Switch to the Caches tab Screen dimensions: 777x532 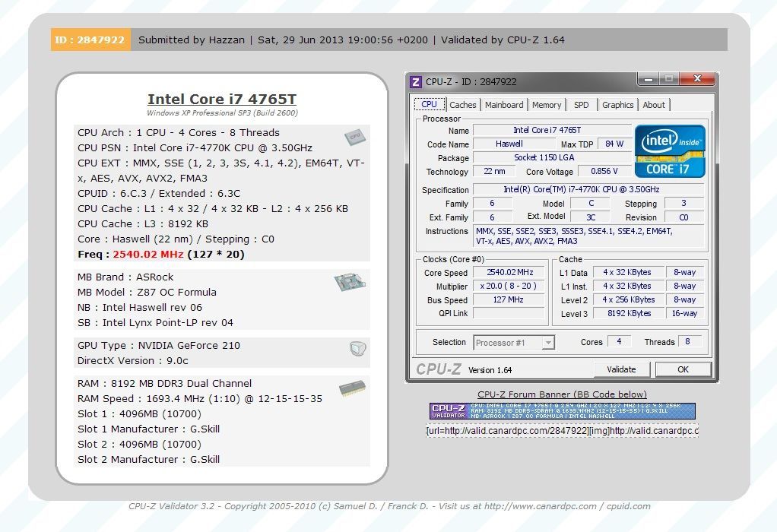click(463, 105)
